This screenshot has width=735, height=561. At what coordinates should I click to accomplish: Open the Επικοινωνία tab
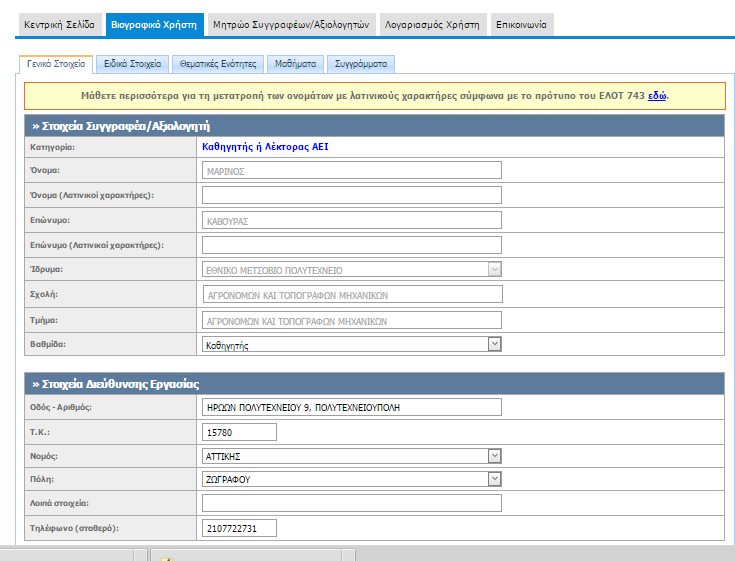coord(521,24)
